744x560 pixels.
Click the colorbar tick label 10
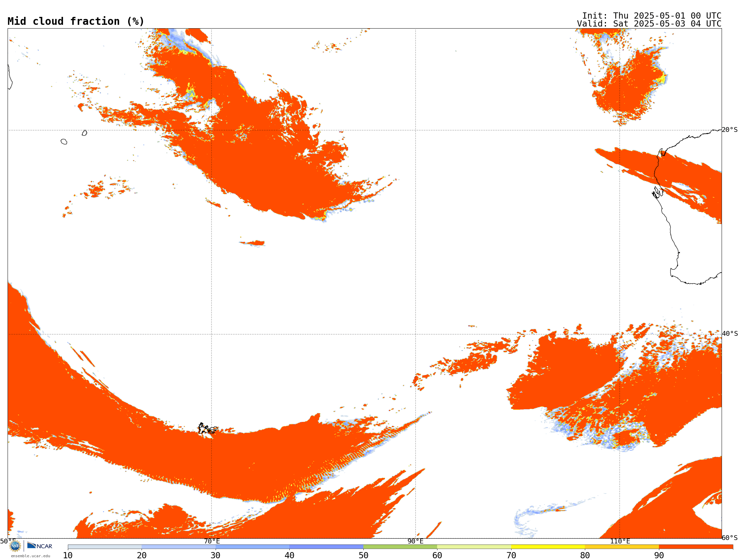coord(68,556)
